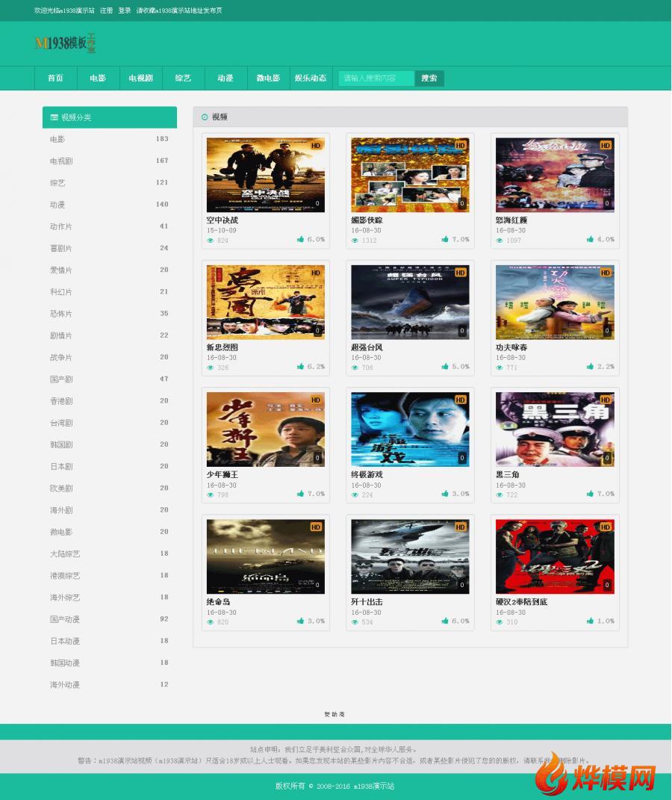Select 国产动漫 category in sidebar
Image resolution: width=672 pixels, height=800 pixels.
pos(109,619)
